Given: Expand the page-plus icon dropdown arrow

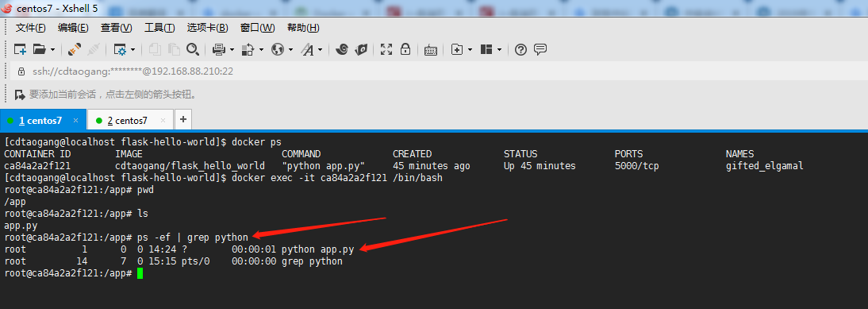Looking at the screenshot, I should click(470, 50).
